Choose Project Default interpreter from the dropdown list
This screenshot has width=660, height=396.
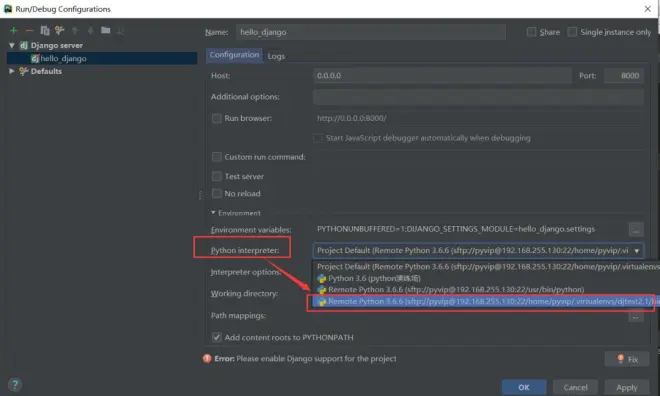(x=486, y=266)
